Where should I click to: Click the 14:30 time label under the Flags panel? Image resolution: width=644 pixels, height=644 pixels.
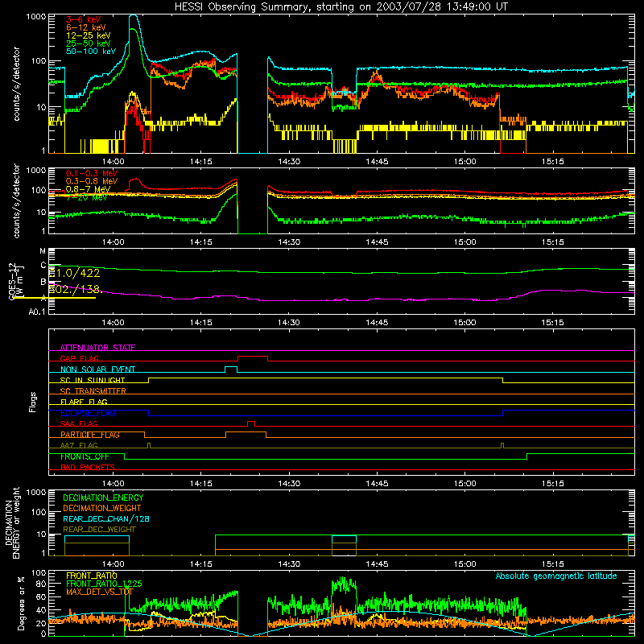[x=289, y=484]
